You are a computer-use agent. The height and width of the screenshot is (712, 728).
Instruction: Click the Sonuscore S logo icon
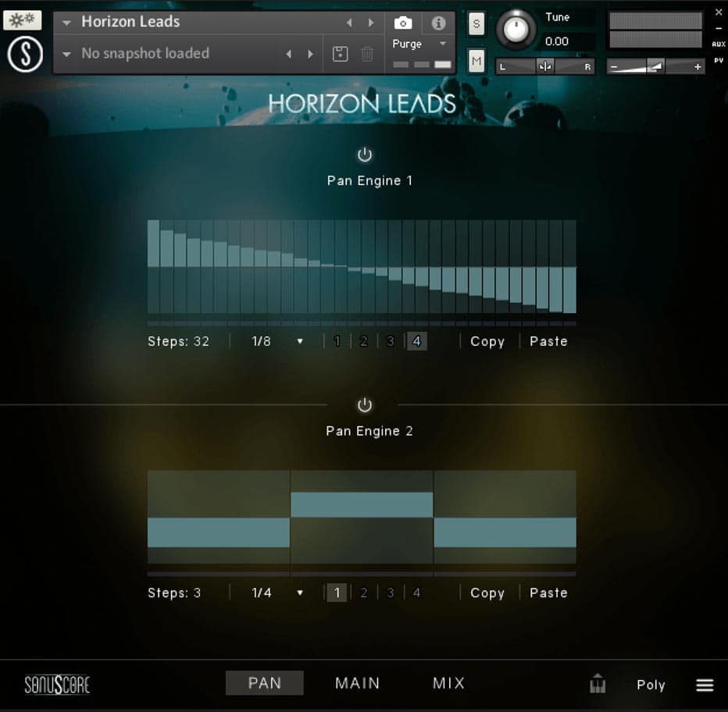coord(25,55)
